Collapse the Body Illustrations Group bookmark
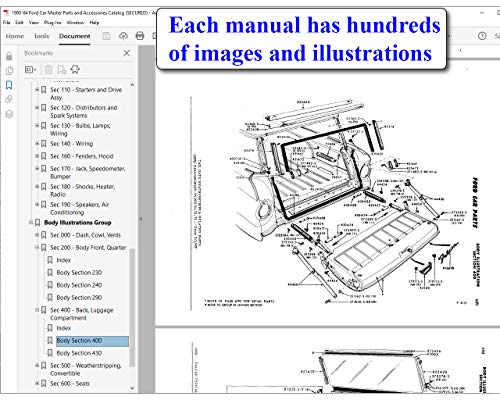500x400 pixels. 31,222
